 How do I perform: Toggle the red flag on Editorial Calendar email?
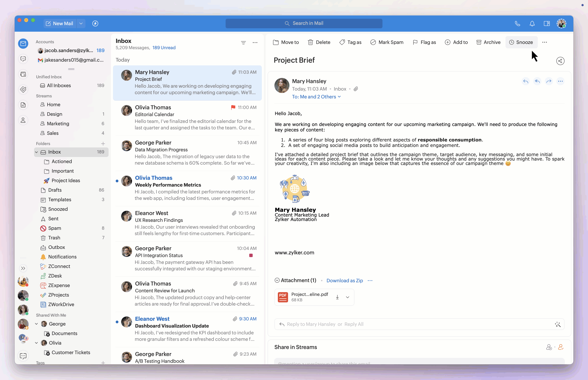tap(233, 107)
